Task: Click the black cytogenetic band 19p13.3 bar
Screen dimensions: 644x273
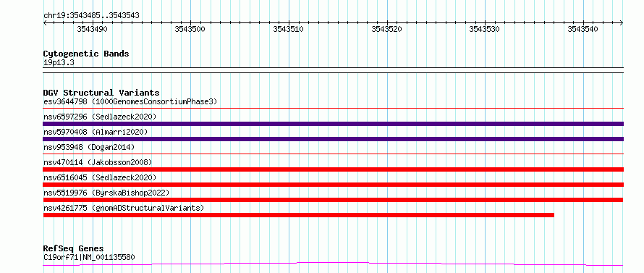Action: pyautogui.click(x=334, y=70)
